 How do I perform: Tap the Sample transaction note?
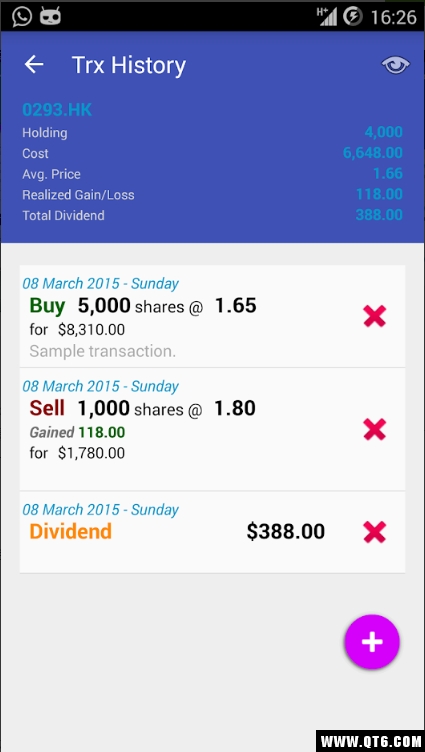[x=103, y=351]
